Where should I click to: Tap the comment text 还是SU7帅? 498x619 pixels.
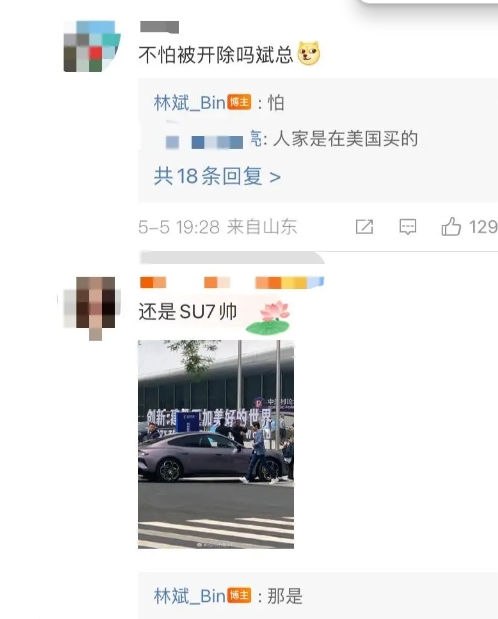point(188,311)
